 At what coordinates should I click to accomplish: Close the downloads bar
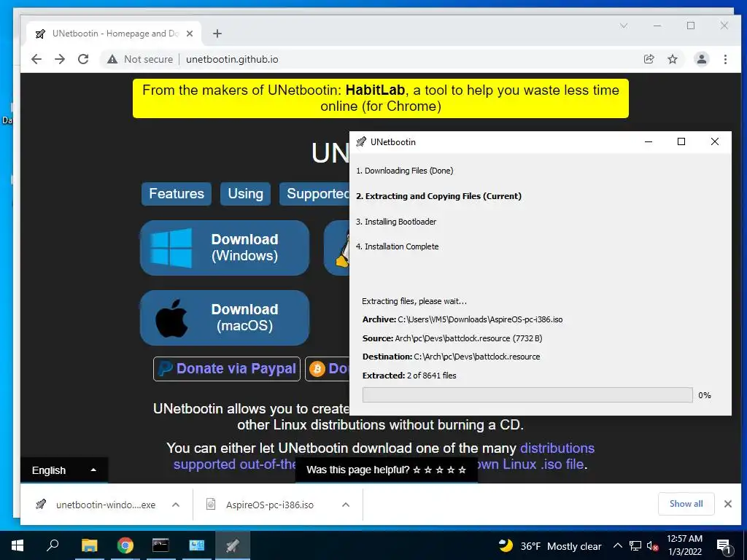[728, 504]
